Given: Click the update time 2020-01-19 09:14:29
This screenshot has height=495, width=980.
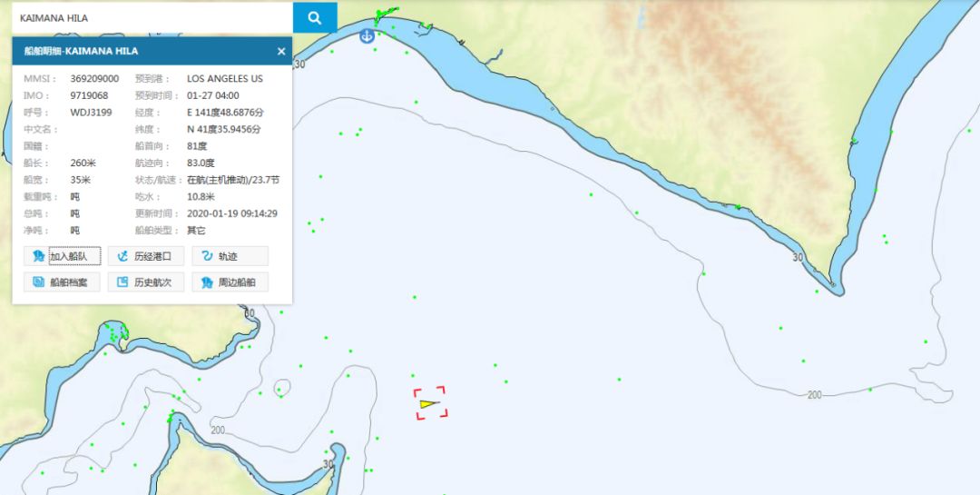Looking at the screenshot, I should point(232,213).
